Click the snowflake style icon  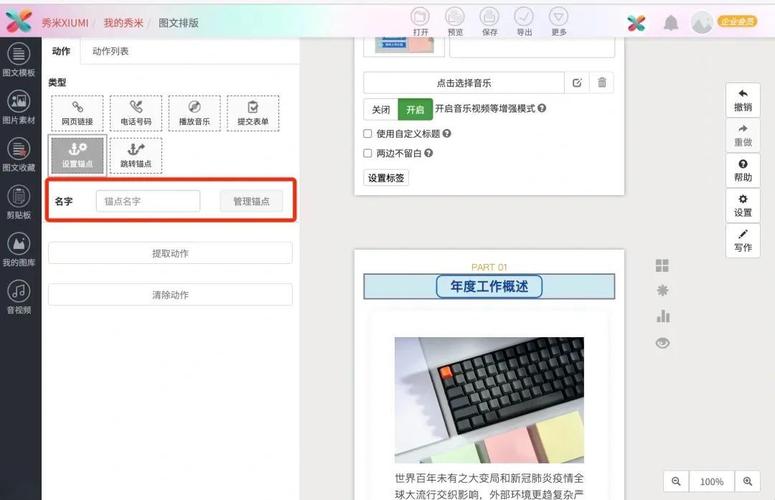coord(662,290)
